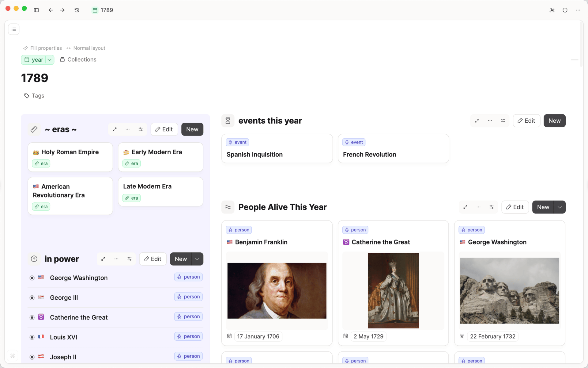The image size is (588, 368).
Task: Open the year type dropdown arrow
Action: click(x=50, y=60)
